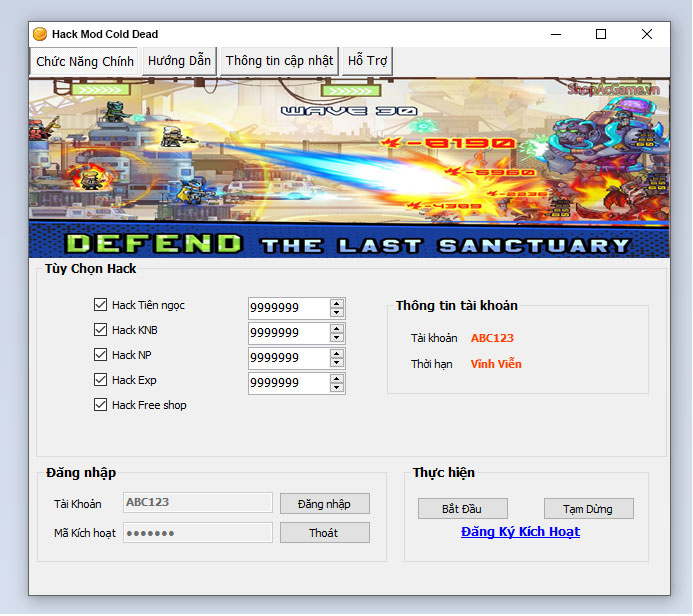Increase the Hack KNB value with up arrow

click(337, 329)
